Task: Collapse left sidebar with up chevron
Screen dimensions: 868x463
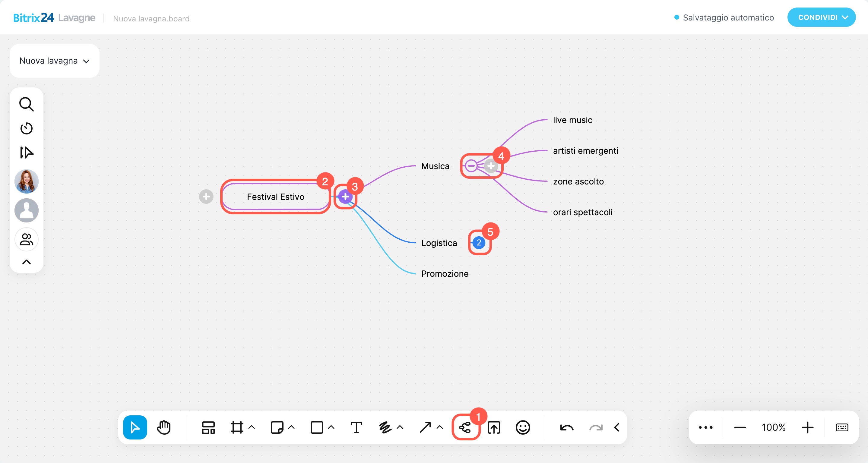Action: tap(26, 262)
